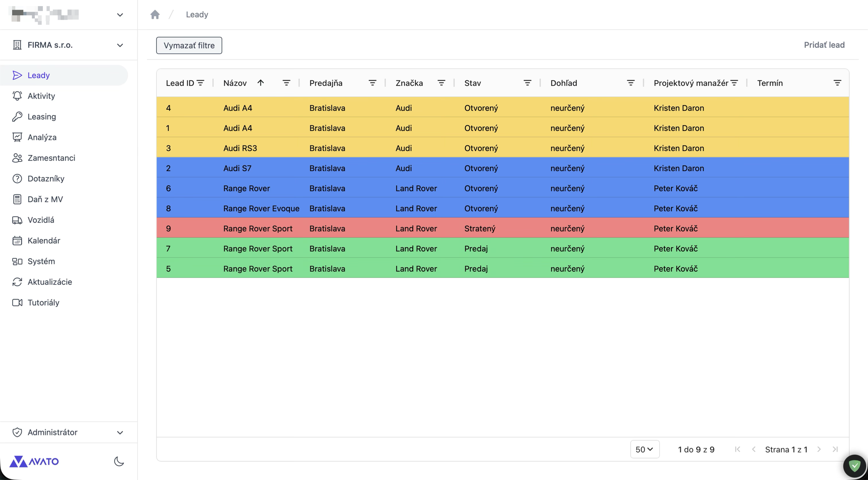
Task: Open filter for the Značka column
Action: pos(441,83)
